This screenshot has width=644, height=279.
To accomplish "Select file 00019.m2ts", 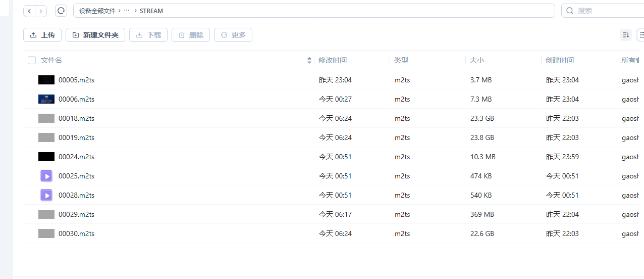I will point(76,137).
